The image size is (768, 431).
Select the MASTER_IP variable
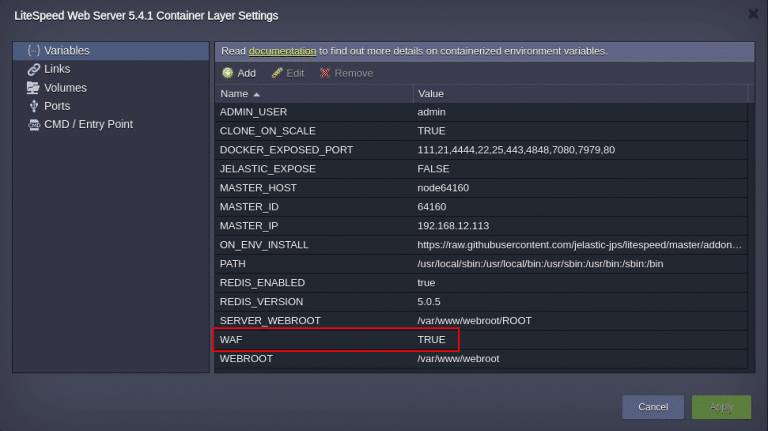(x=249, y=226)
